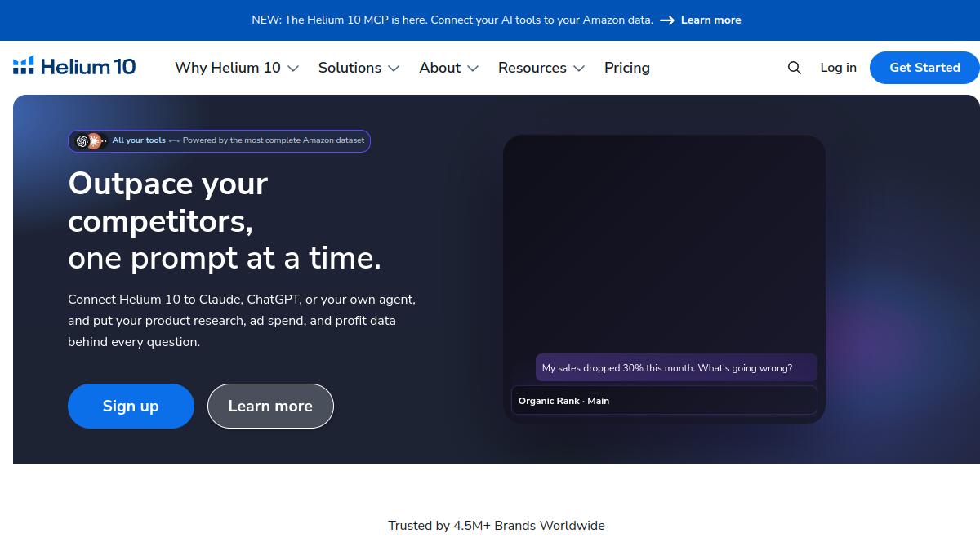980x551 pixels.
Task: Follow the banner Learn more link
Action: 711,20
